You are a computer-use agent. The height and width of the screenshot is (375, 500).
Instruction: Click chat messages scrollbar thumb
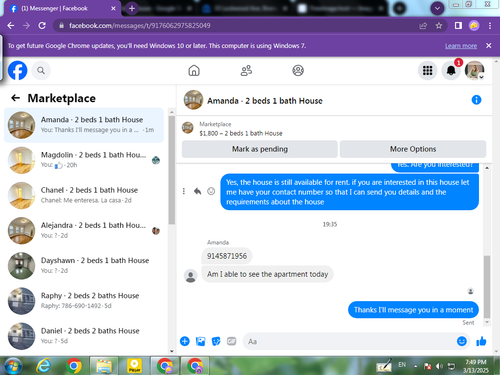[487, 287]
